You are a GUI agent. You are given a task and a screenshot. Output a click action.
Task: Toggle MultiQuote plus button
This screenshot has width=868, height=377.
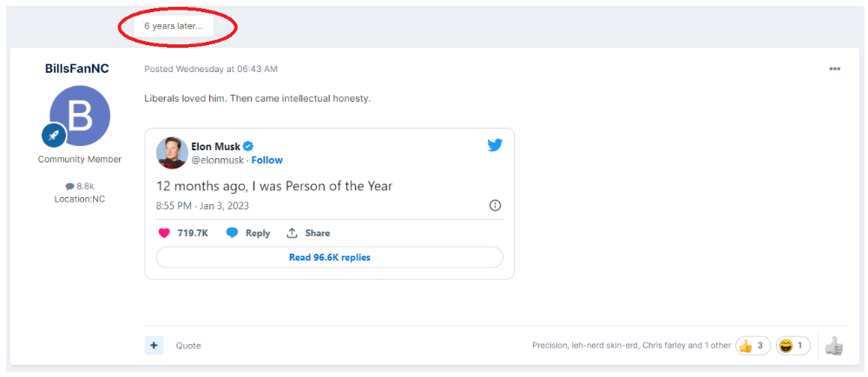(154, 346)
